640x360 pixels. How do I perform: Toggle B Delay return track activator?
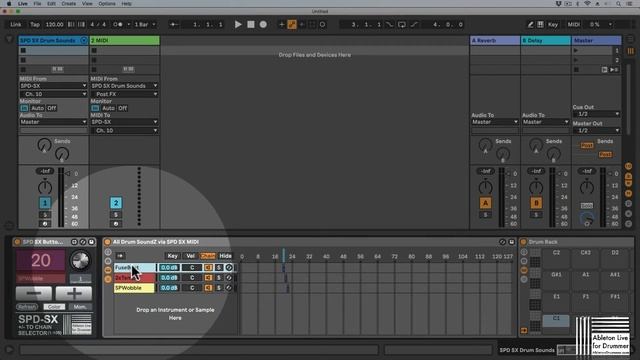coord(536,203)
